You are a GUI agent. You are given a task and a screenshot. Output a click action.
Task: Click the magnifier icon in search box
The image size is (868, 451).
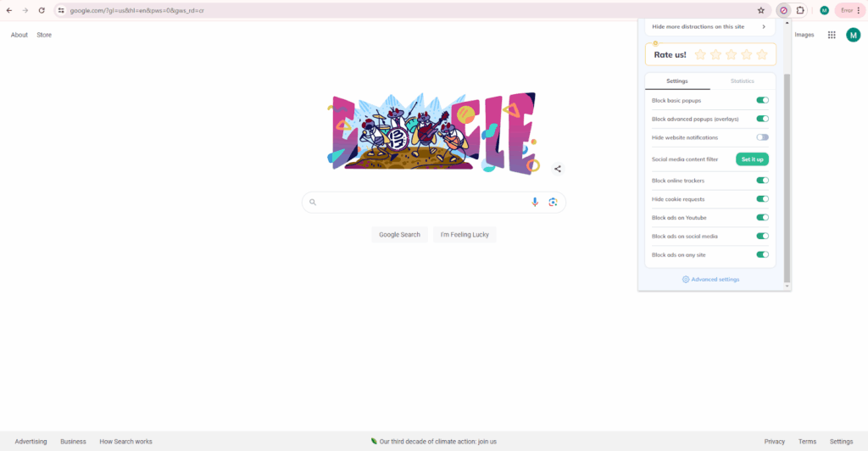(313, 202)
